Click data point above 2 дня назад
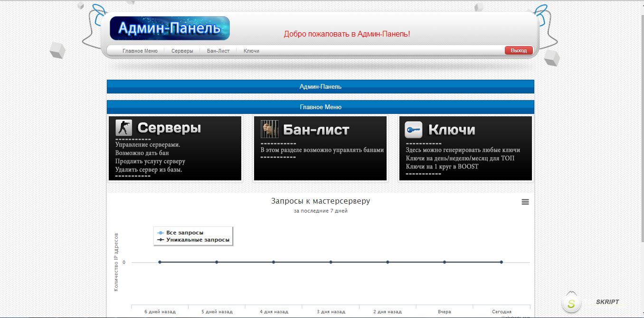Viewport: 644px width, 318px height. (x=388, y=262)
